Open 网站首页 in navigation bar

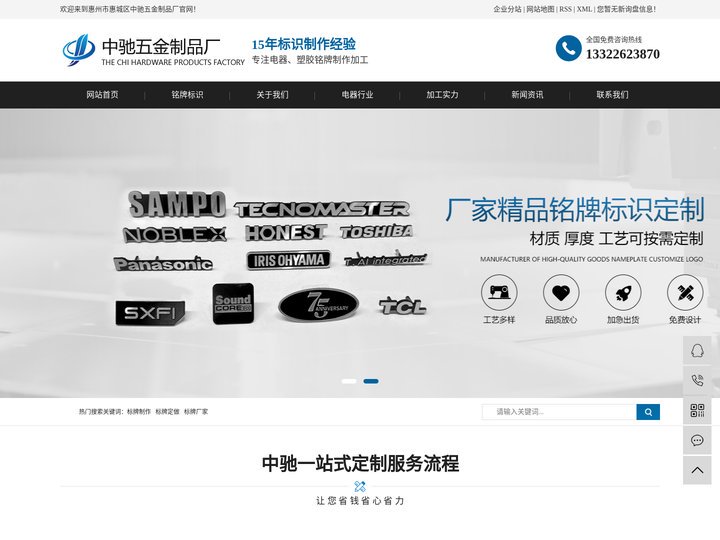click(102, 95)
